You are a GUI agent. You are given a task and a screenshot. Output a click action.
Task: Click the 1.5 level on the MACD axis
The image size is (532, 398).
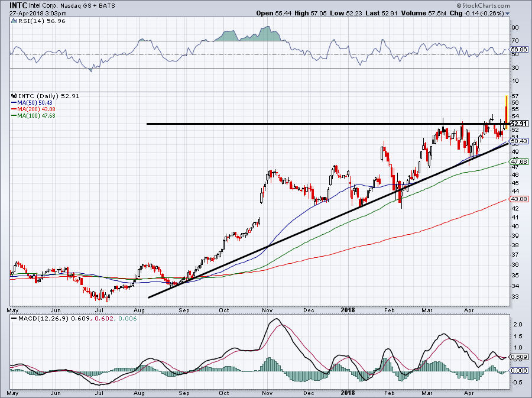[517, 336]
